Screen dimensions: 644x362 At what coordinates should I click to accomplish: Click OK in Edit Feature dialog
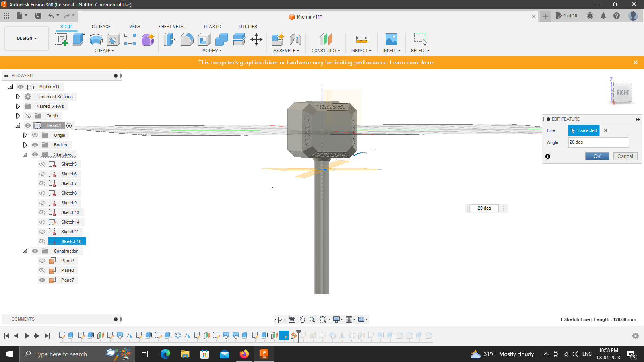tap(597, 156)
